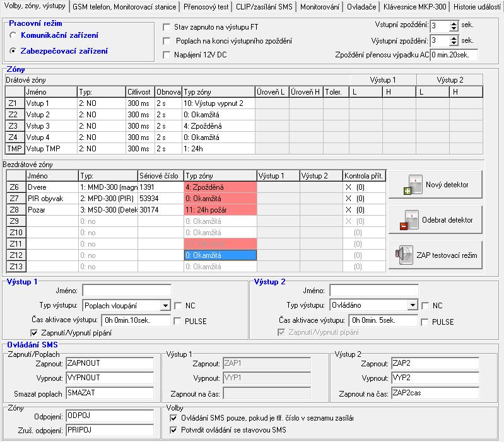Open the Přenosový test tab
Screen dimensions: 504x442
pos(206,7)
